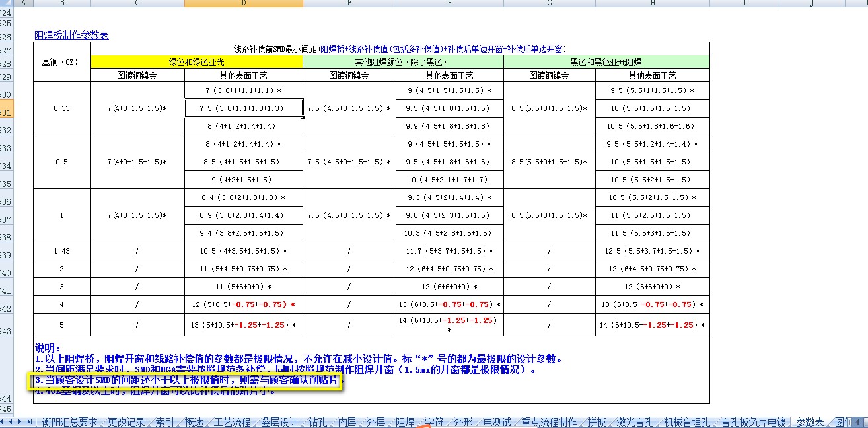Screen dimensions: 868x428
Task: Select cell 13 (5+10.5+-1.25+-1.25) *
Action: (x=244, y=324)
